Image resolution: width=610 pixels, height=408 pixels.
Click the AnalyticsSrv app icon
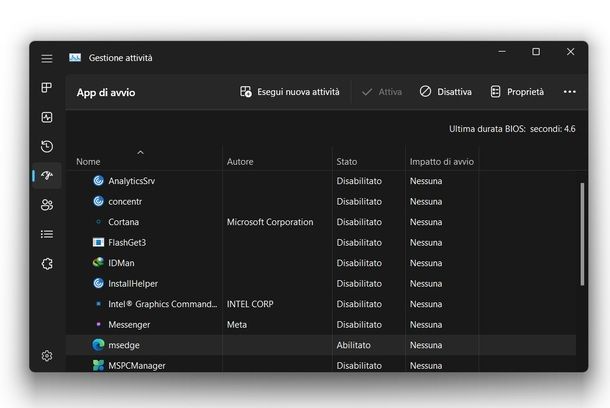98,180
